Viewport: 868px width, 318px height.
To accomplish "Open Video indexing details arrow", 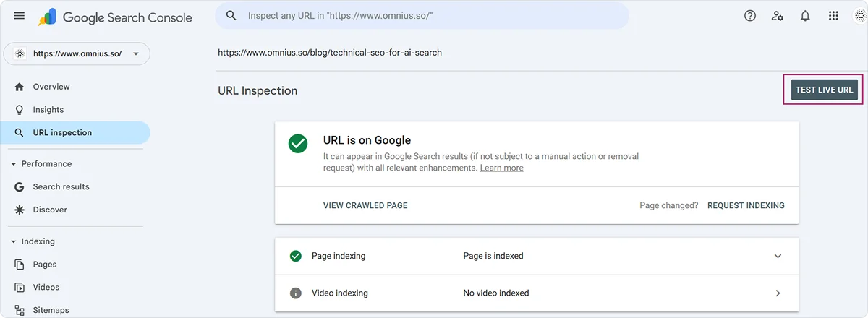I will (778, 293).
